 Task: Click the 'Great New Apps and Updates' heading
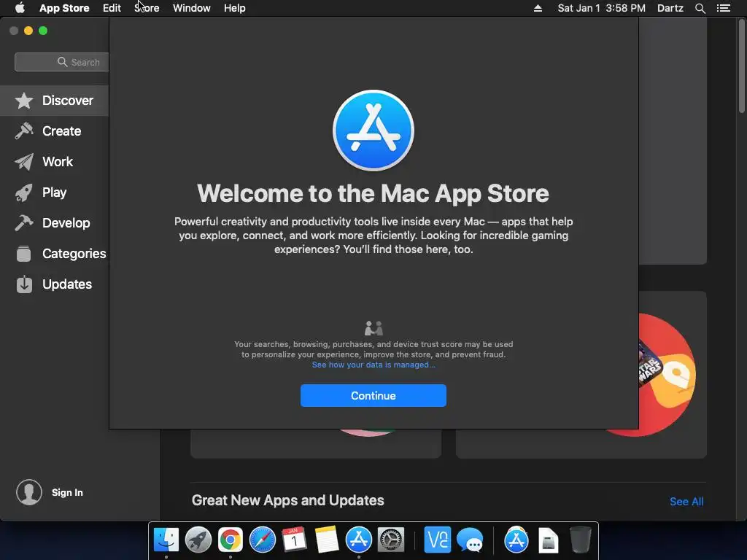[287, 500]
